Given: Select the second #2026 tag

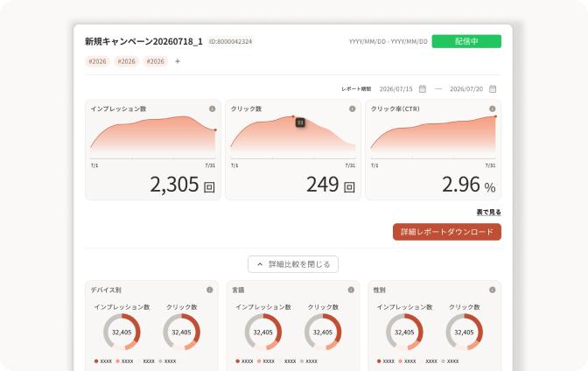Looking at the screenshot, I should [x=126, y=61].
